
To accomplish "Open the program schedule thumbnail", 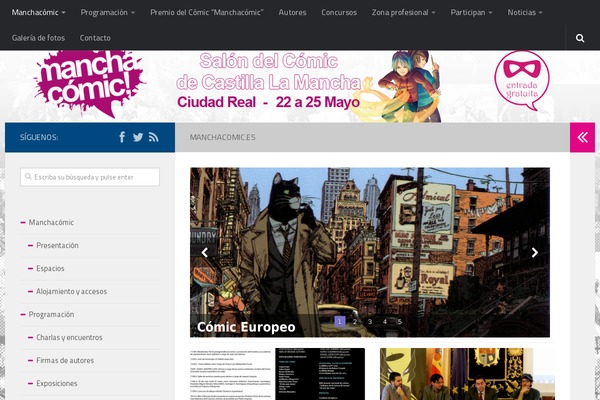I will tap(277, 374).
